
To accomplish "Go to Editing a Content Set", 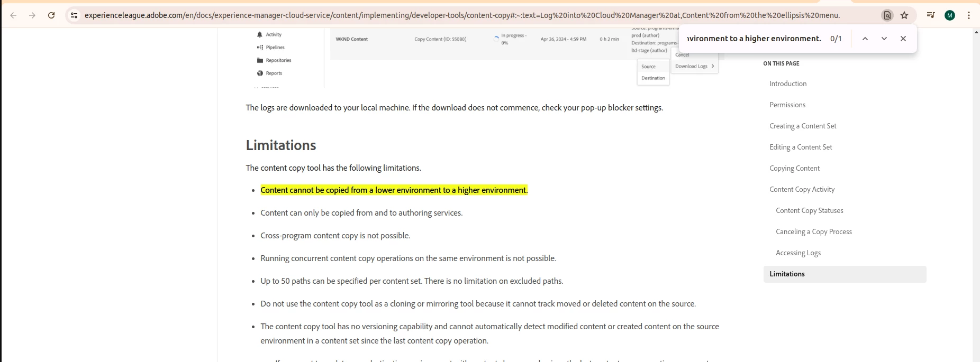I will point(801,147).
